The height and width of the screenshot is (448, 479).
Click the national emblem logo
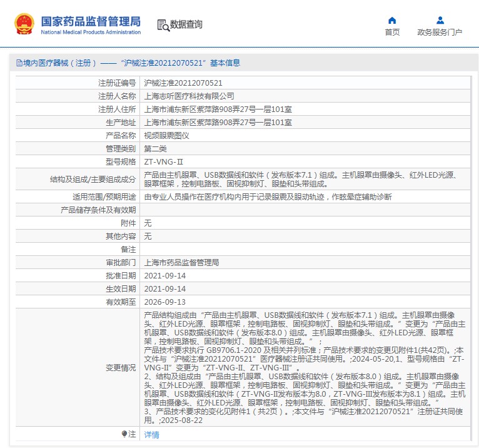click(x=24, y=24)
